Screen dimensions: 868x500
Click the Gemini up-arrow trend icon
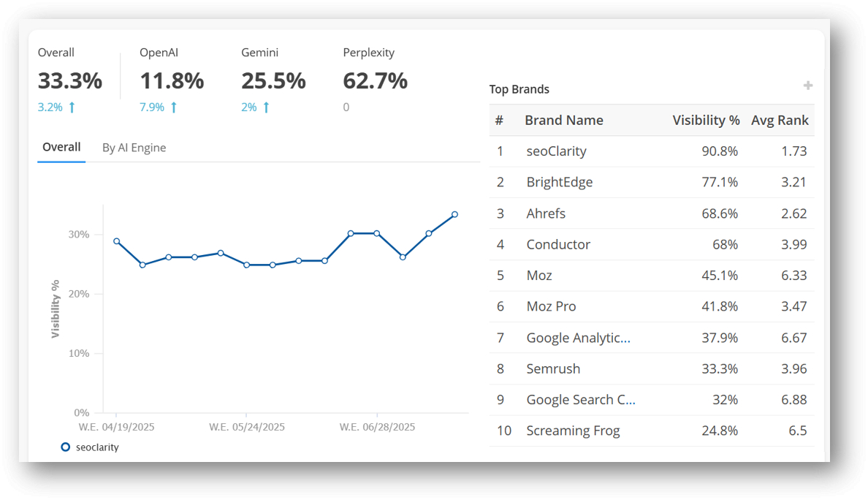[266, 107]
